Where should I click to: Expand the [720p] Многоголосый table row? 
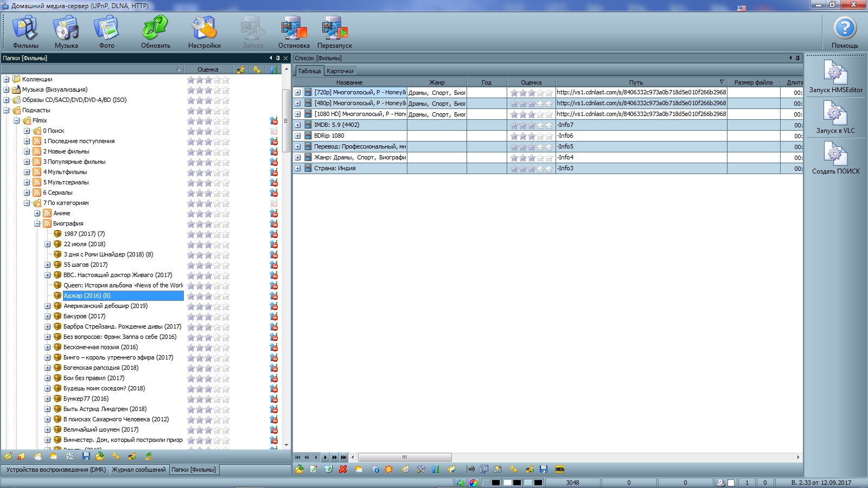[298, 93]
